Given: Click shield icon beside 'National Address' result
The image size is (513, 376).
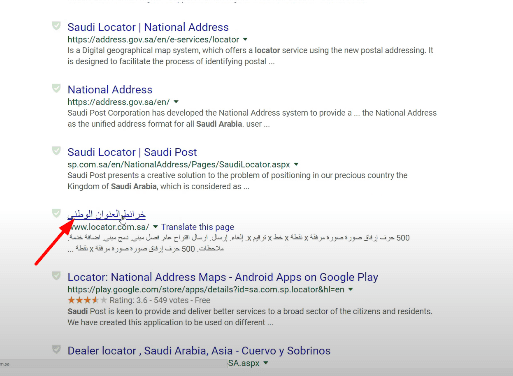Looking at the screenshot, I should (x=56, y=89).
